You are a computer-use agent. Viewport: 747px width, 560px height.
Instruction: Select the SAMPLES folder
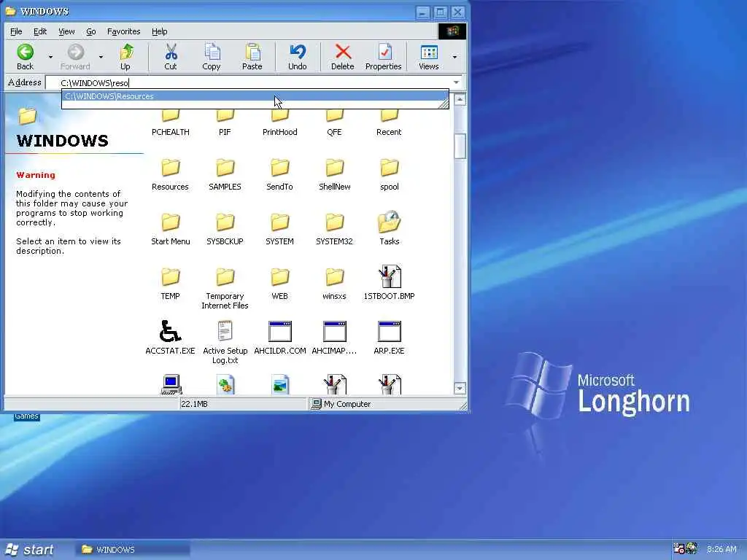[225, 175]
